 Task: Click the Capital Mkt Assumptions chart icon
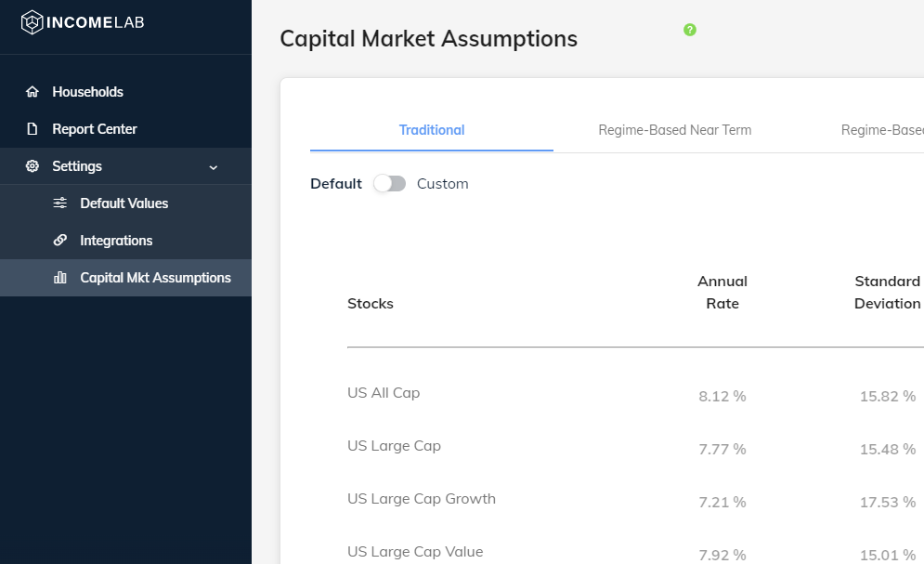(x=60, y=278)
